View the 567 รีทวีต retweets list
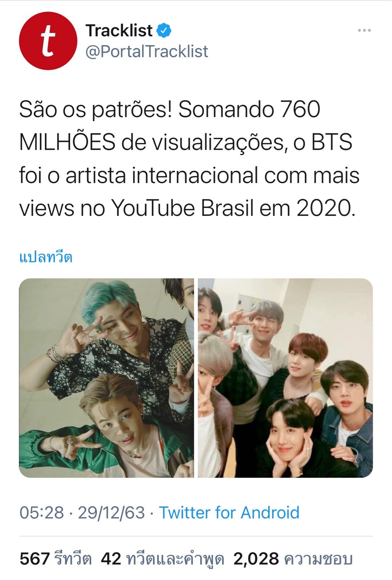 55,559
